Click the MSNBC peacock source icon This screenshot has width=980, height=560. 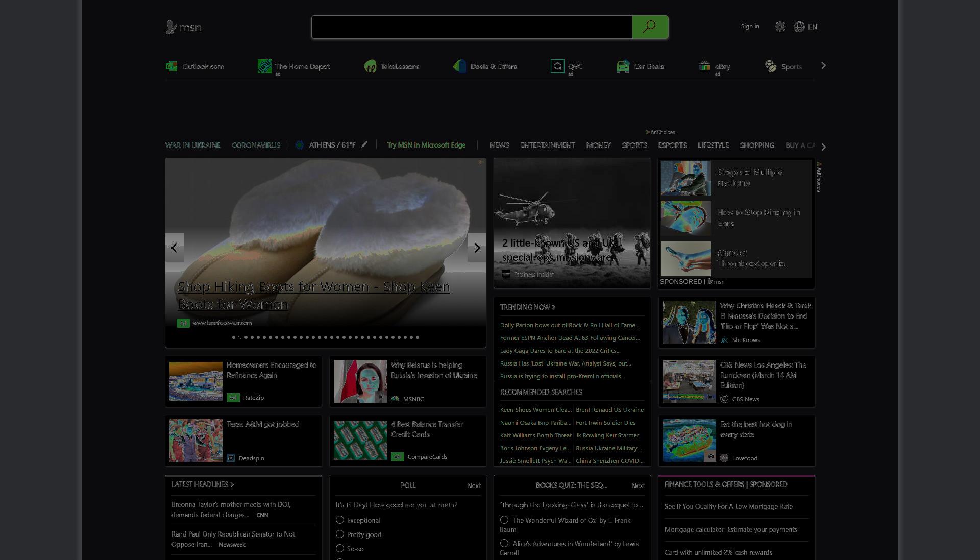pyautogui.click(x=395, y=399)
